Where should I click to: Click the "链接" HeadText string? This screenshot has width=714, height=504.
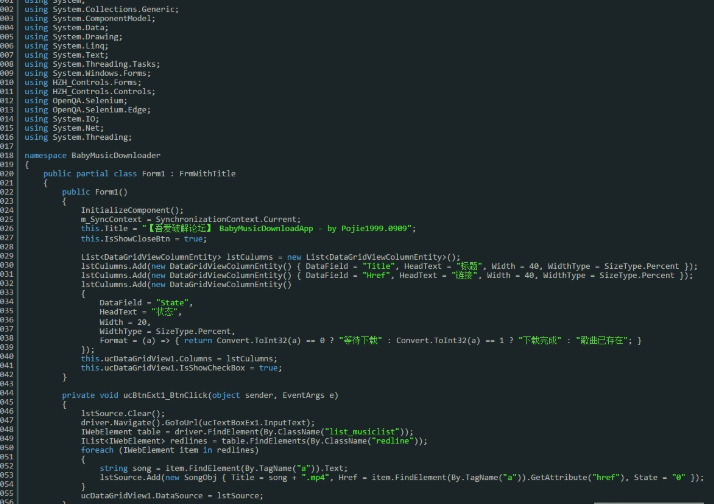point(466,275)
